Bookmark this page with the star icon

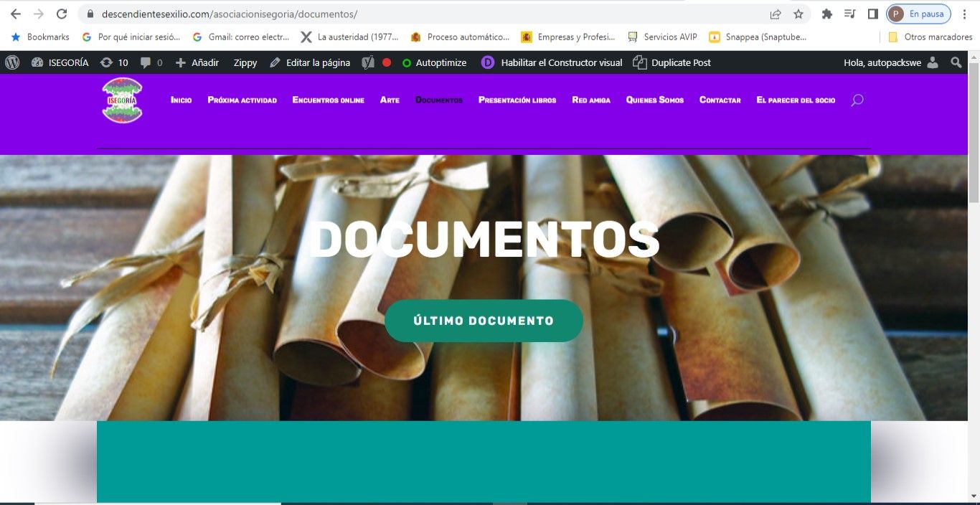tap(798, 14)
